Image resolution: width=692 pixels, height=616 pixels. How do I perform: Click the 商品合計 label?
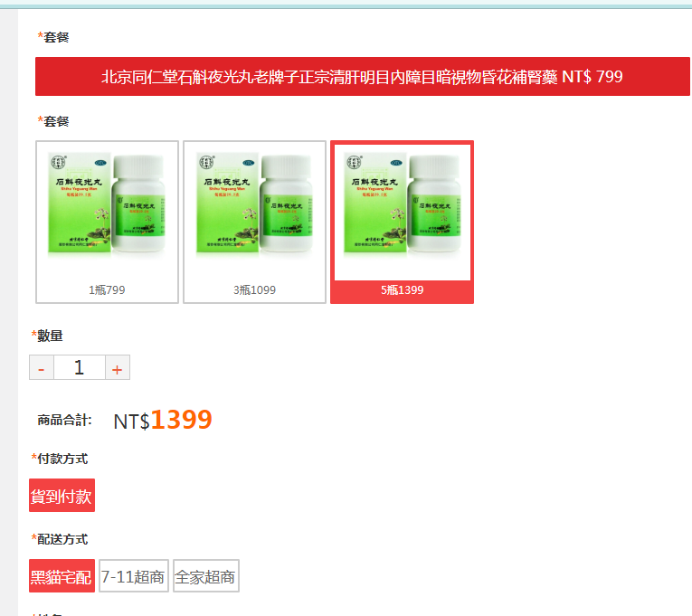tap(64, 420)
